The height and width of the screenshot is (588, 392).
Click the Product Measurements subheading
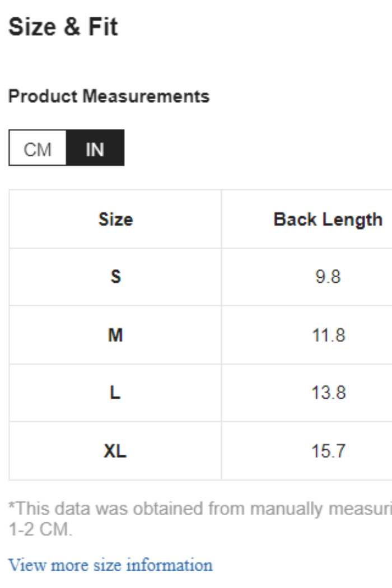click(x=109, y=96)
